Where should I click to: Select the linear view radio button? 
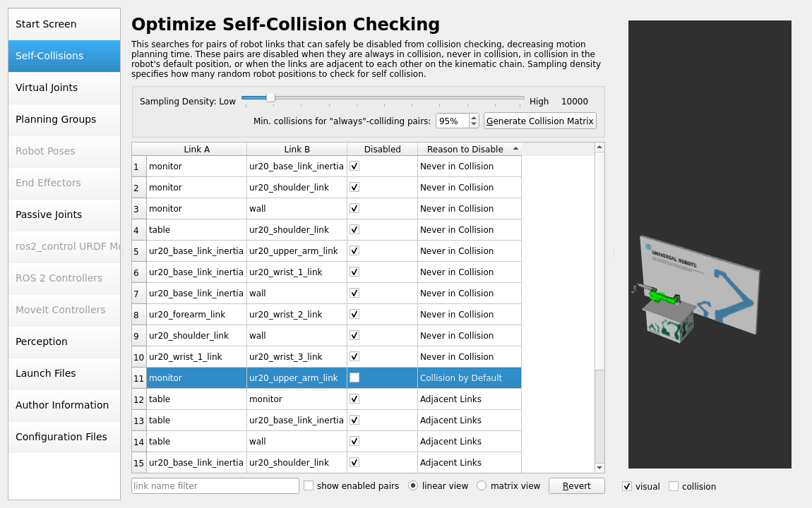pos(413,485)
